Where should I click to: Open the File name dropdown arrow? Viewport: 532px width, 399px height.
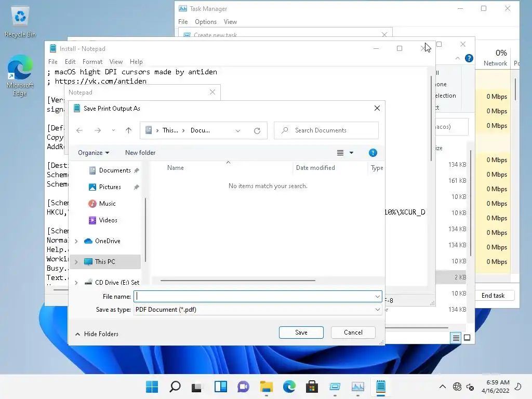(x=377, y=297)
